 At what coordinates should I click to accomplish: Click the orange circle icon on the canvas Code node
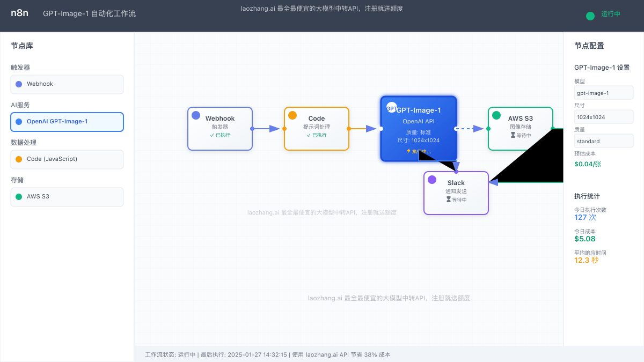292,115
